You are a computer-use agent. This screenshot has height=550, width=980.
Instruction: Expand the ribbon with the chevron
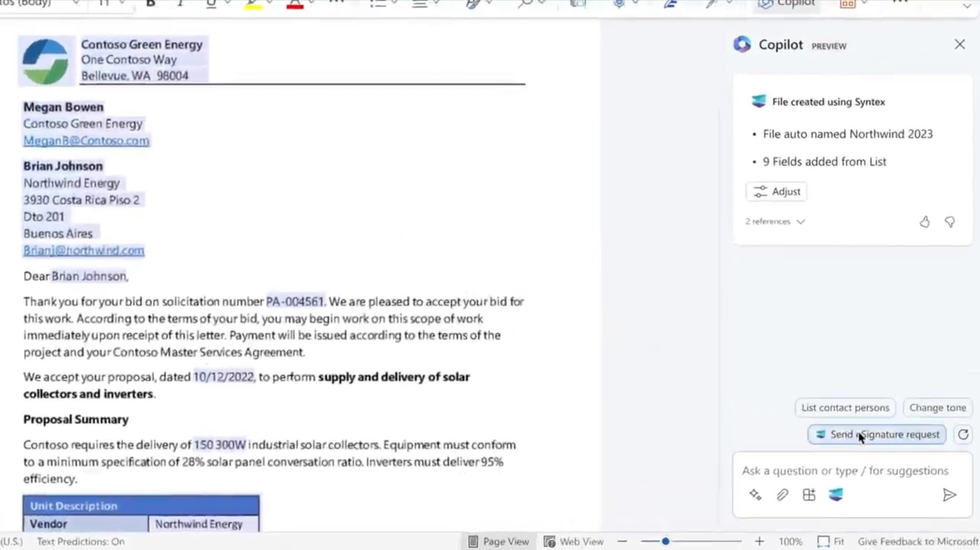pos(967,5)
